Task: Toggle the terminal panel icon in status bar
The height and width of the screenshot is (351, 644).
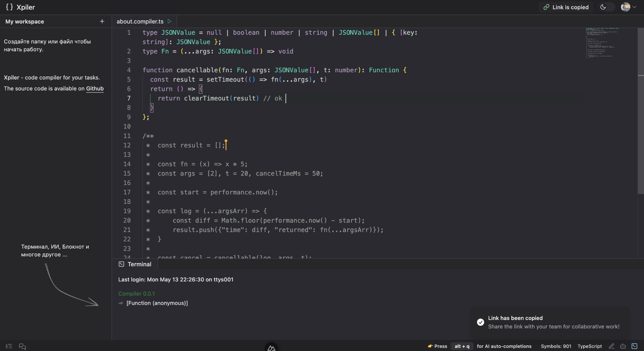Action: (634, 346)
